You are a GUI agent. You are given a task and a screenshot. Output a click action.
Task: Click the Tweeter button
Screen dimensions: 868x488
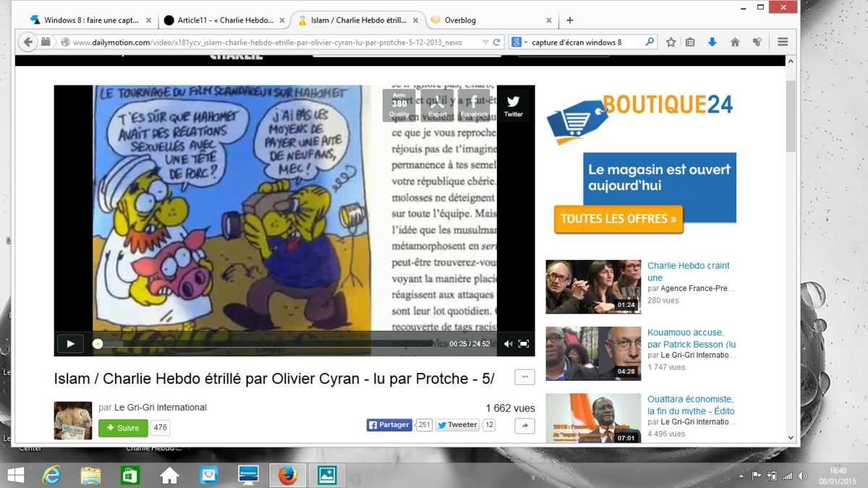click(x=457, y=425)
